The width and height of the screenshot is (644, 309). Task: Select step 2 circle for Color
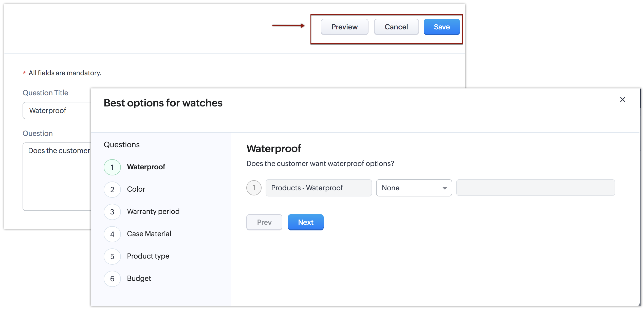(112, 190)
